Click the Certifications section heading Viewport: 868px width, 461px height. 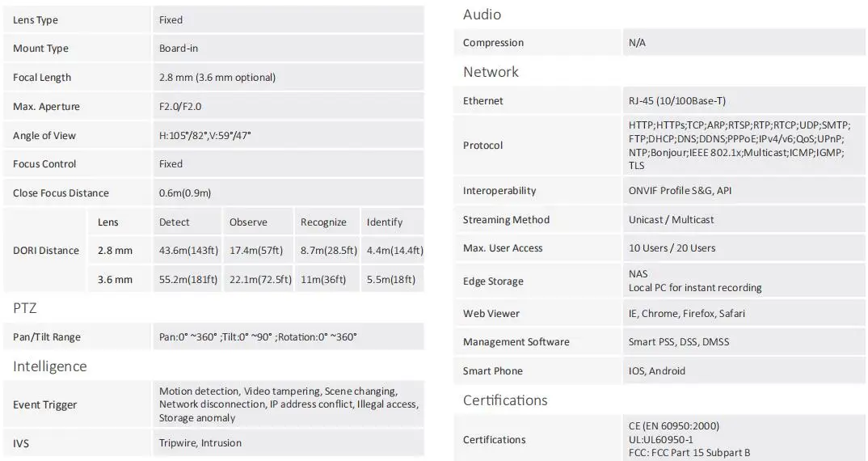[505, 400]
